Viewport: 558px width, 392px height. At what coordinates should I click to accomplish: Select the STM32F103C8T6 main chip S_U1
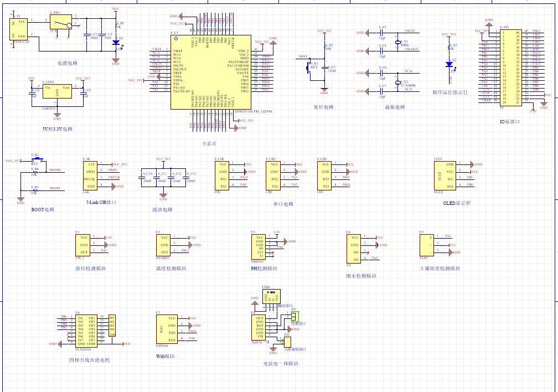pos(211,73)
